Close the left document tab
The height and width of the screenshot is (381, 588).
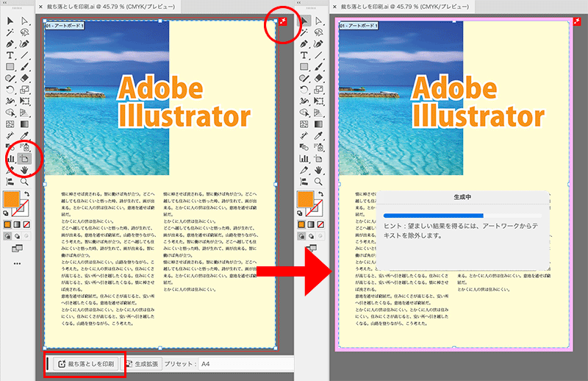(40, 7)
